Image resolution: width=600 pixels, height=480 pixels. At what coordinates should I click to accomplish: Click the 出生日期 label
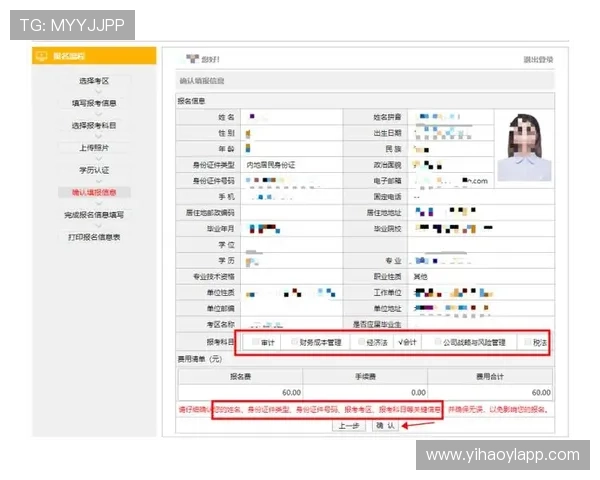387,133
